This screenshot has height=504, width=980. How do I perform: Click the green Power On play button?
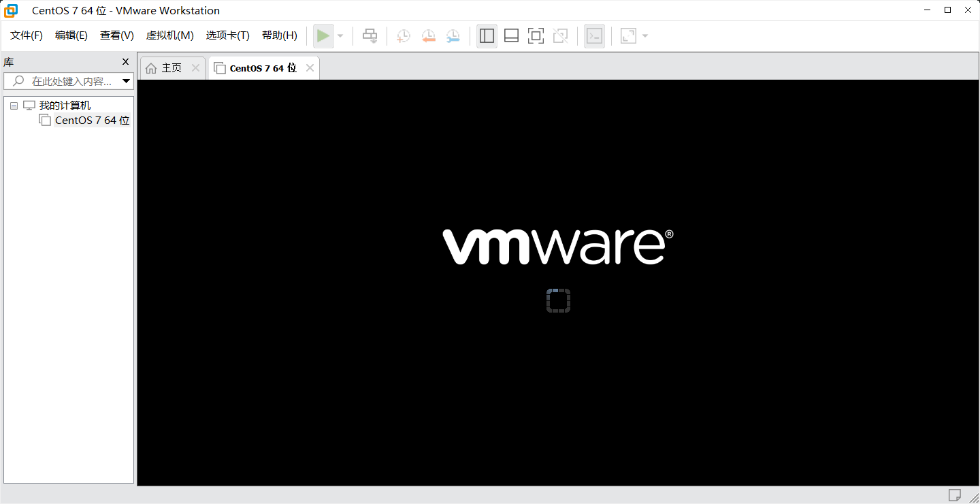(x=323, y=36)
